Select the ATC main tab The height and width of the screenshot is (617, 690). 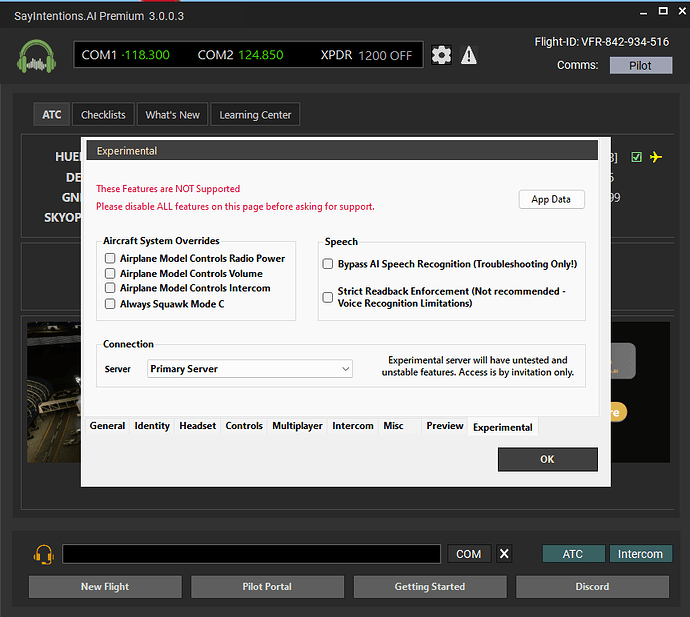[51, 114]
